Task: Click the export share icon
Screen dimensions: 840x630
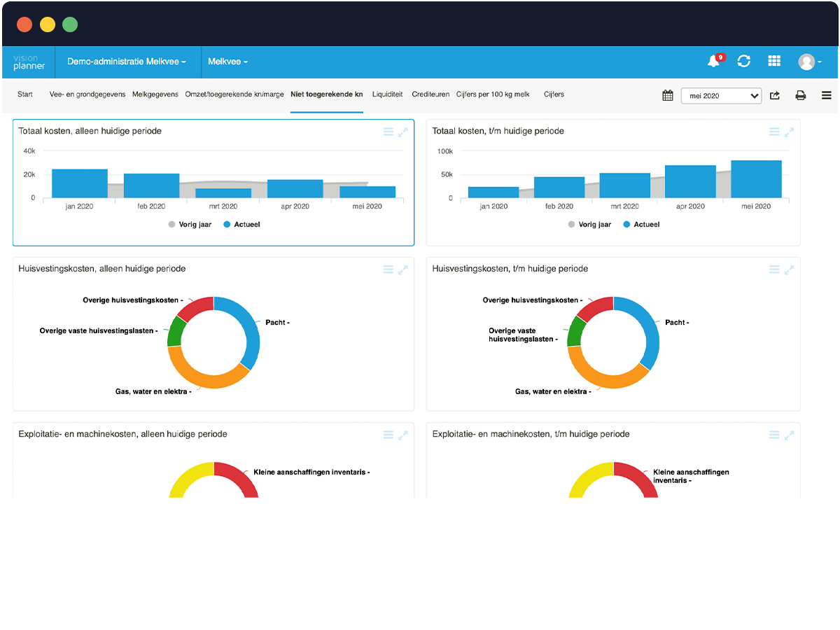Action: 775,95
